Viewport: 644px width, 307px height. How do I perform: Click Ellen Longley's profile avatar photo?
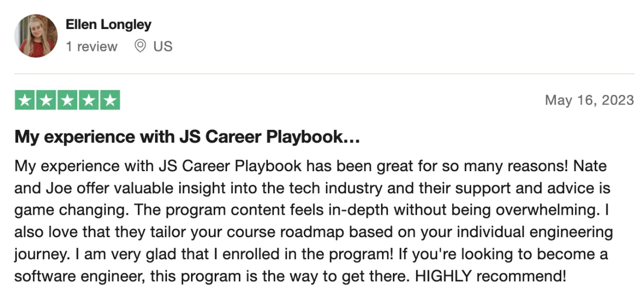tap(35, 35)
